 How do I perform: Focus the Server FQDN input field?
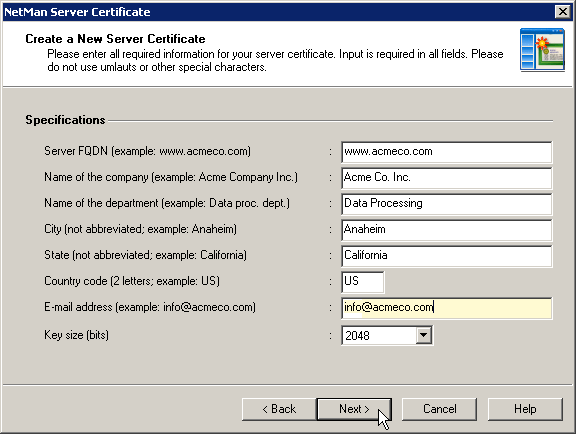point(446,152)
